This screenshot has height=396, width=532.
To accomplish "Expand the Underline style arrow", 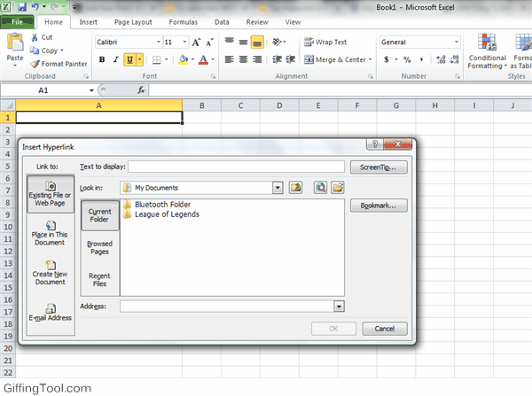I will 139,59.
